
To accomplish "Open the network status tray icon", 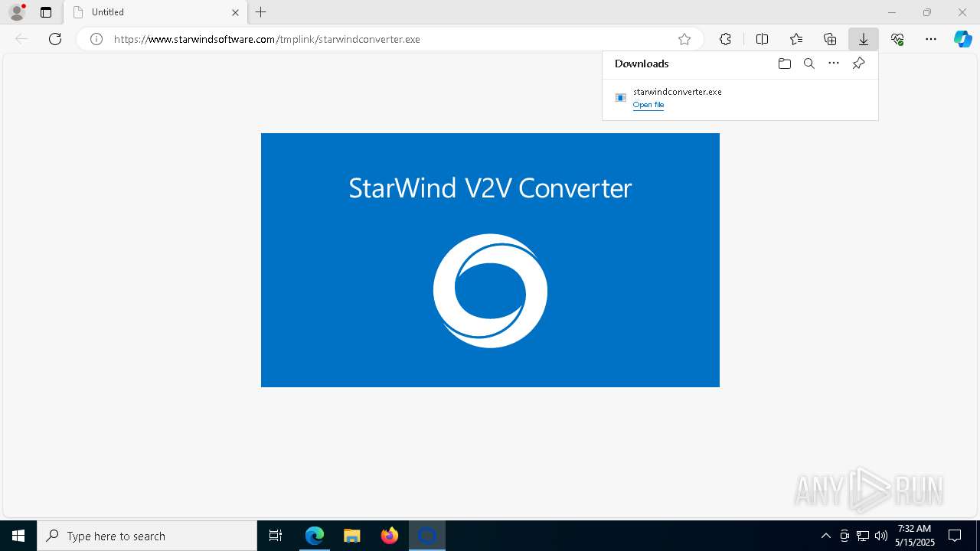I will point(863,536).
